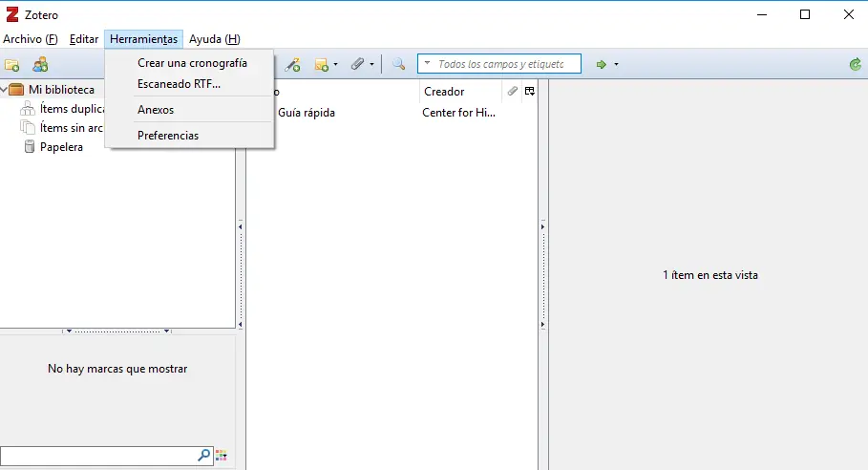
Task: Close the Herramientas menu
Action: tap(144, 39)
